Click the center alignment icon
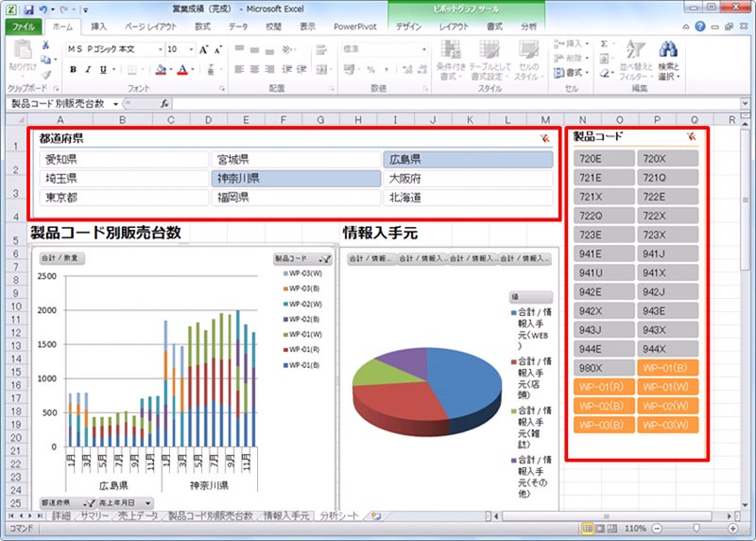Screen dimensions: 756x541 [254, 69]
